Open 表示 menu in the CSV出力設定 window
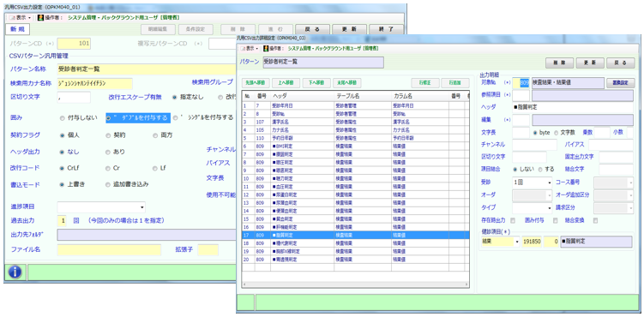This screenshot has height=317, width=644. point(20,18)
